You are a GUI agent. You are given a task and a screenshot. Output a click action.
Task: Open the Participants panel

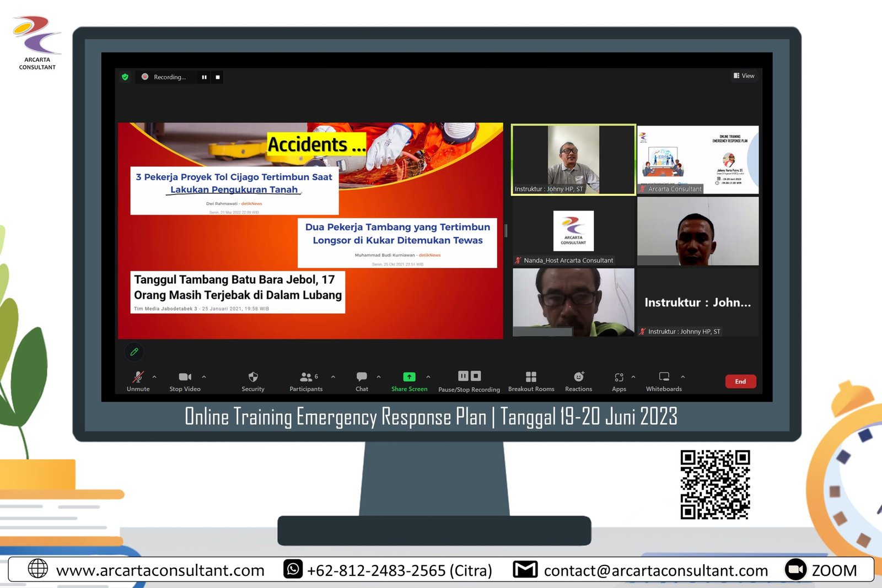[x=306, y=377]
